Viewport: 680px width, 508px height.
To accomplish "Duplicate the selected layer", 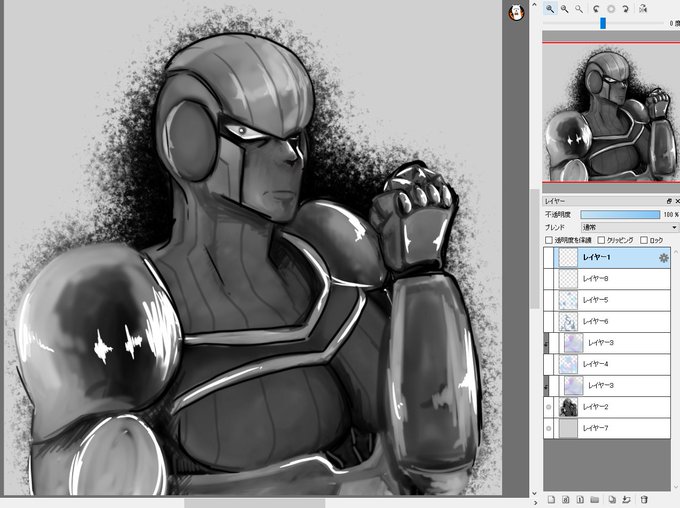I will (611, 500).
